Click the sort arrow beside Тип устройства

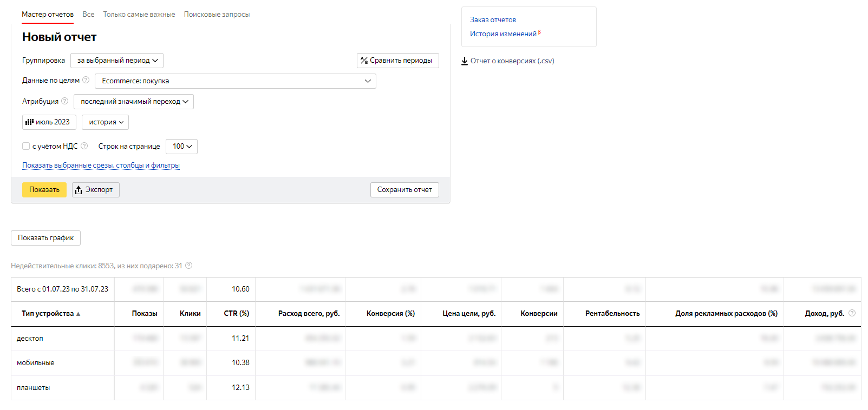click(x=78, y=314)
